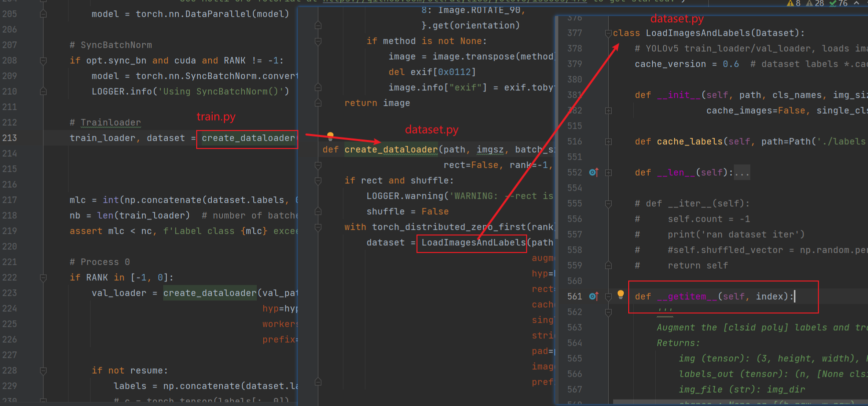Expand the folded __len__ method at line 552

tap(609, 172)
